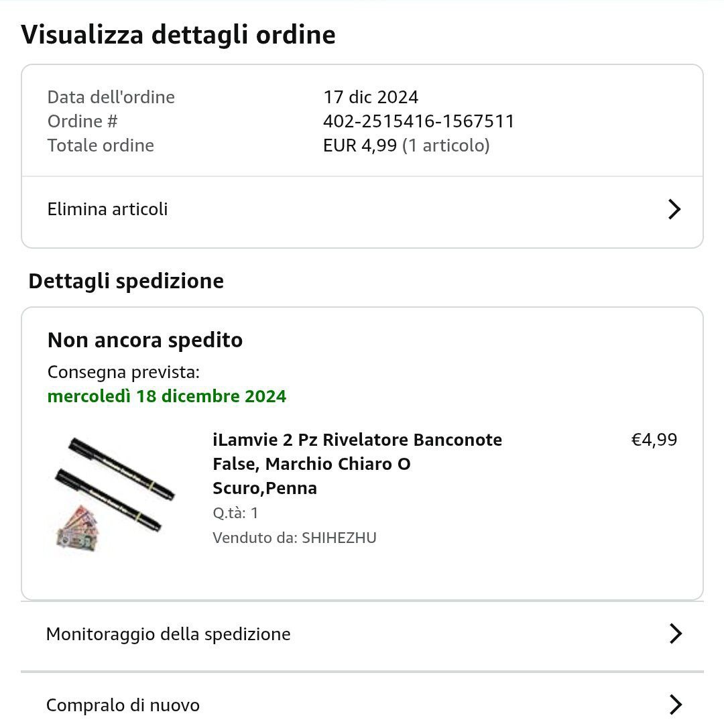Click the Q.tà: 1 quantity text
Image resolution: width=724 pixels, height=728 pixels.
235,513
